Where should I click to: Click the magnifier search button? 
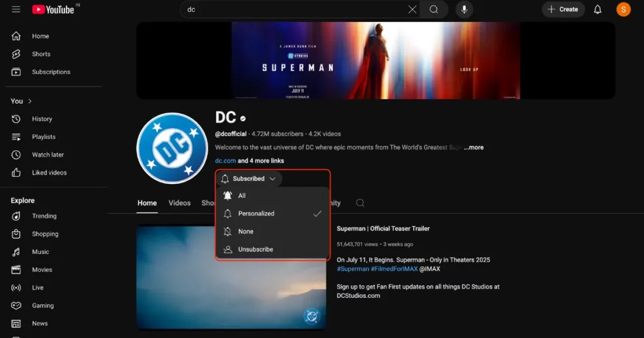pos(434,9)
